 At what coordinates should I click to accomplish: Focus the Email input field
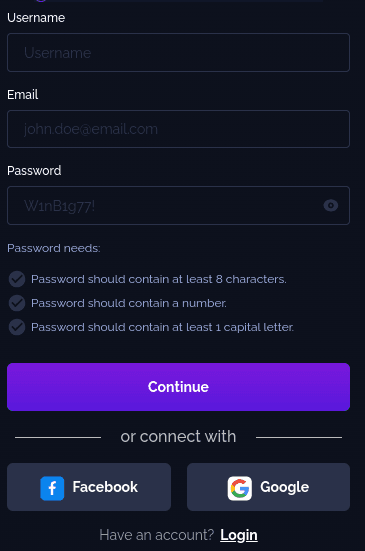pos(178,129)
